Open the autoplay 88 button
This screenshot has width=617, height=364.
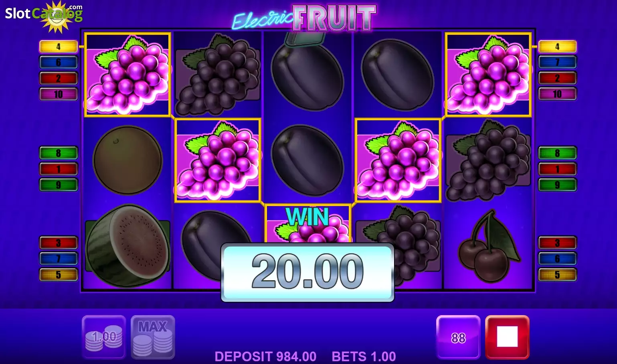pos(458,337)
